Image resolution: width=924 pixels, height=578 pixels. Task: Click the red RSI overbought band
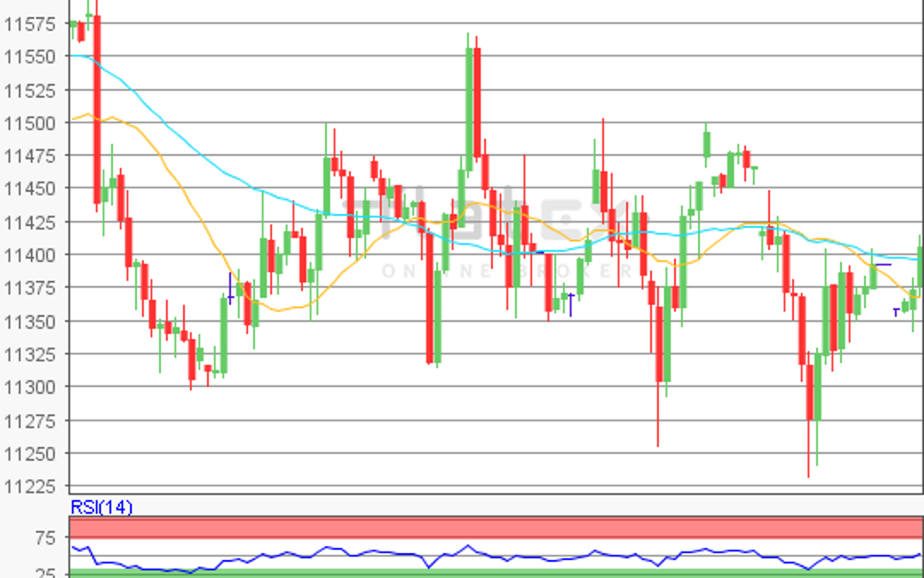tap(496, 527)
